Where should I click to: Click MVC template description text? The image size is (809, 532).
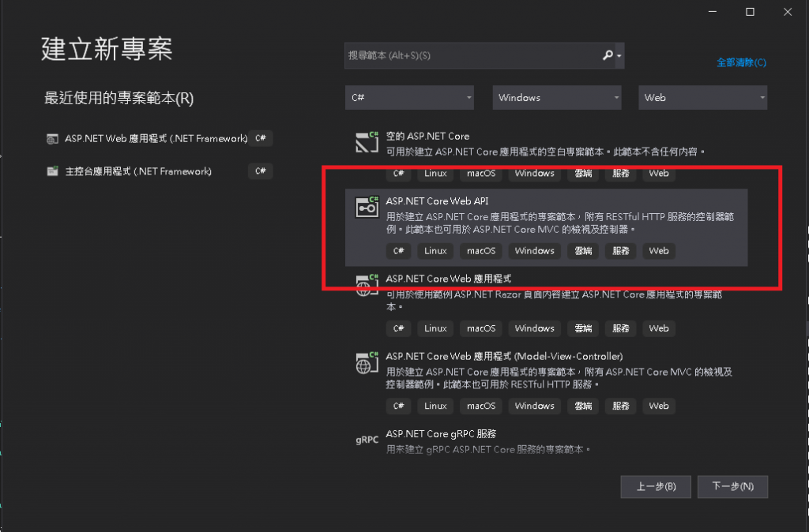[559, 378]
